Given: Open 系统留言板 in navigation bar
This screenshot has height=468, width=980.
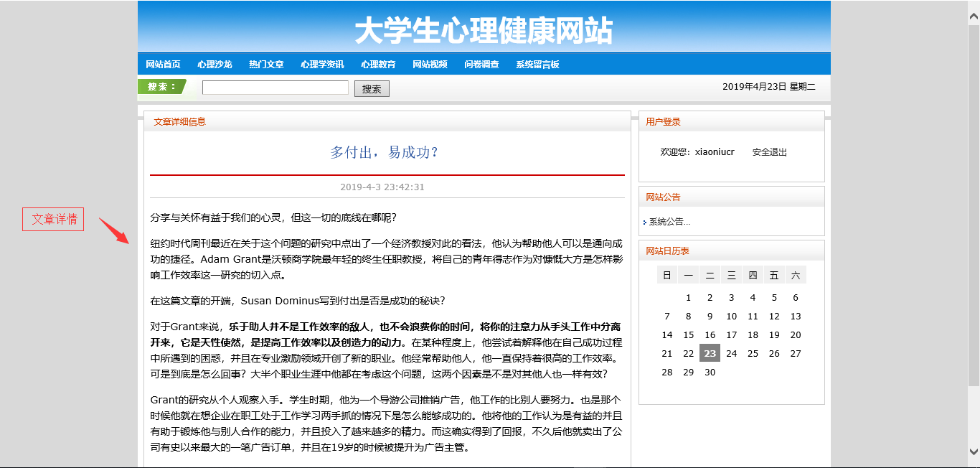Looking at the screenshot, I should 537,65.
